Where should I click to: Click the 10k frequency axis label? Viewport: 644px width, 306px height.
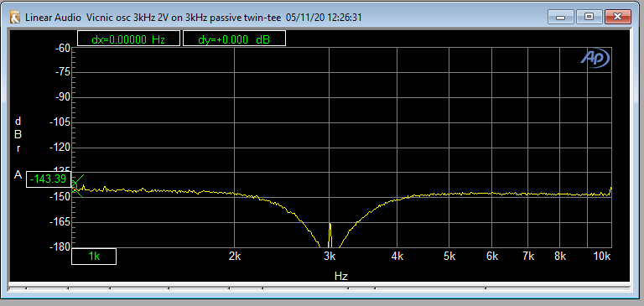tap(602, 257)
